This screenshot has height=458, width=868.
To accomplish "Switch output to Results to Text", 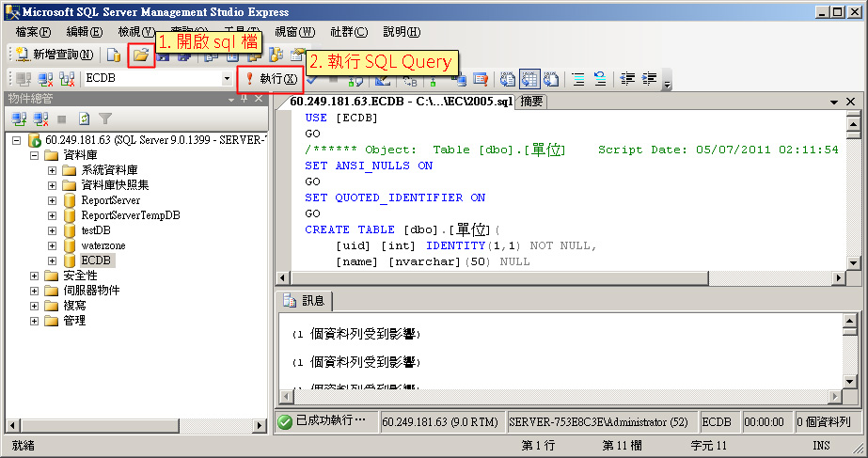I will coord(507,79).
